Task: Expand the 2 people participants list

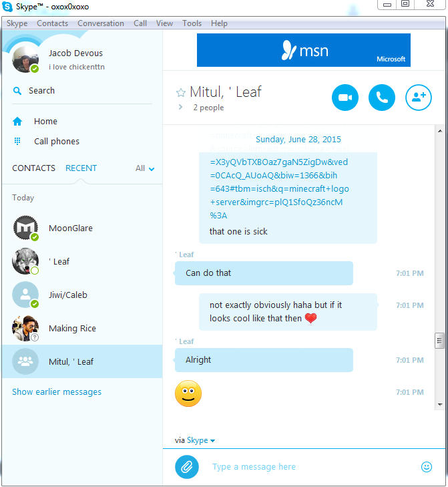Action: tap(181, 107)
